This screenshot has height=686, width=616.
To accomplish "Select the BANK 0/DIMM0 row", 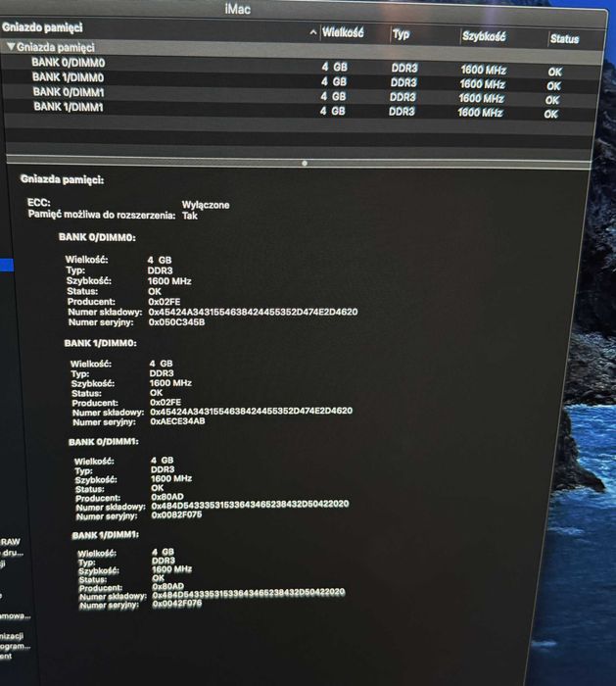I will [301, 66].
